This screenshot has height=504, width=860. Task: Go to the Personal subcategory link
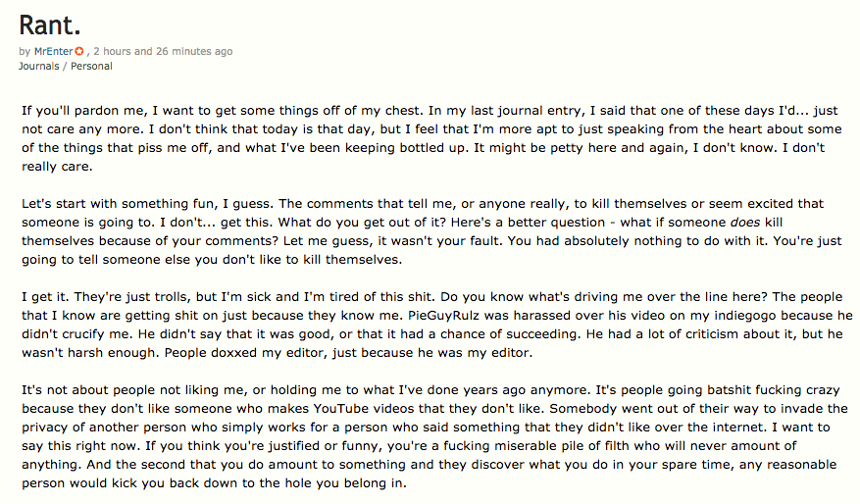91,66
